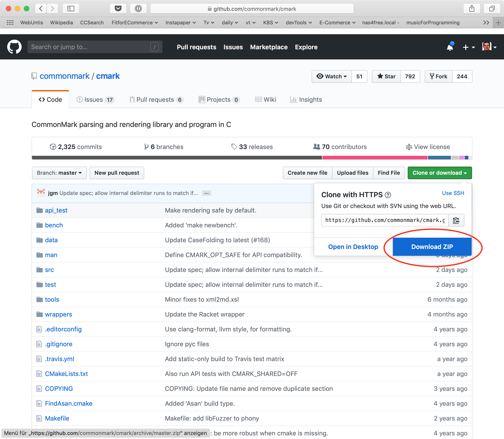Click the .editorconfig file icon

pos(39,329)
